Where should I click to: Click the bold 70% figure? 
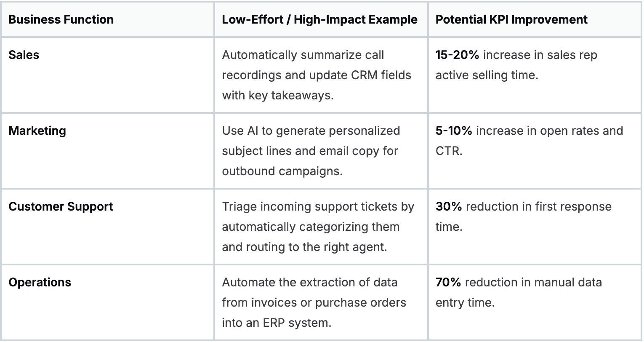tap(448, 282)
